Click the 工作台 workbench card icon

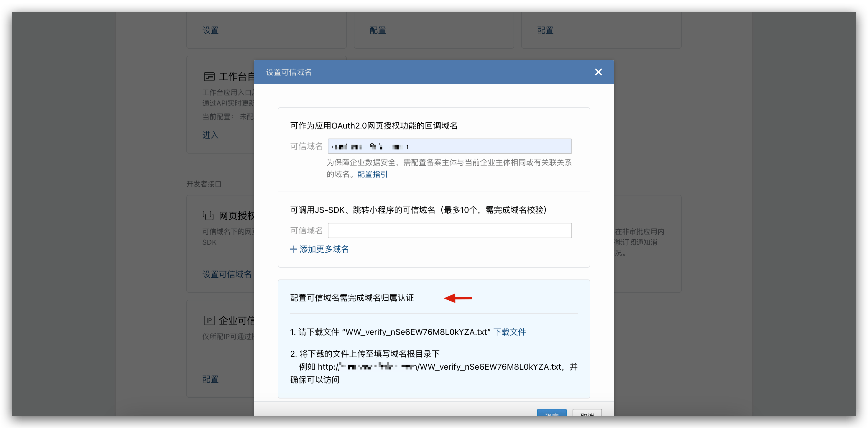(x=209, y=77)
